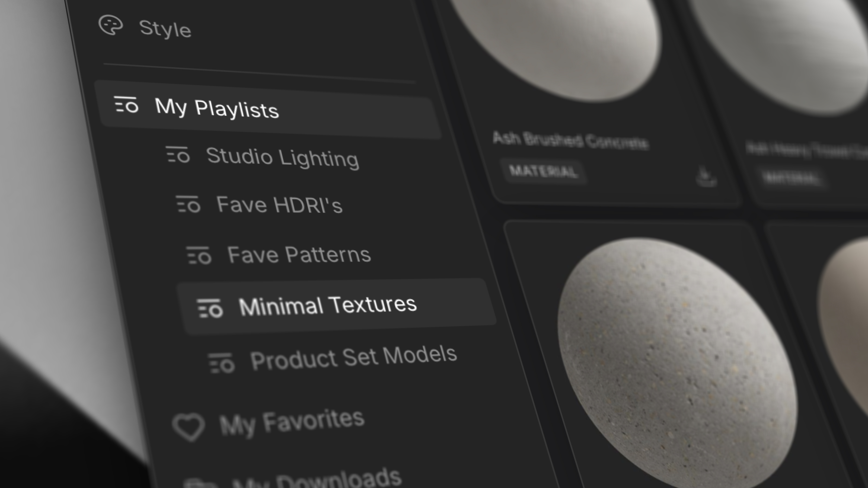Open My Favorites in the sidebar
868x488 pixels.
point(292,422)
